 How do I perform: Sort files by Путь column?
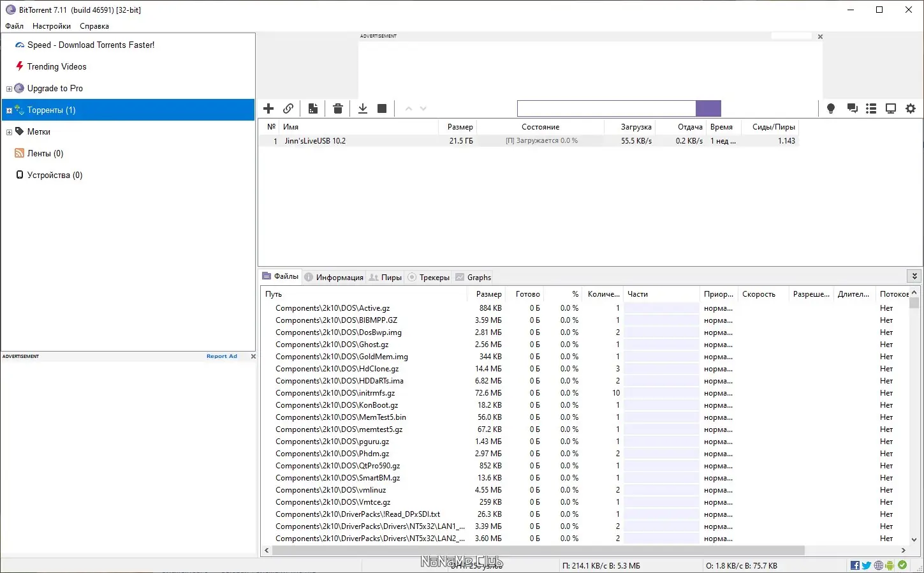[363, 294]
